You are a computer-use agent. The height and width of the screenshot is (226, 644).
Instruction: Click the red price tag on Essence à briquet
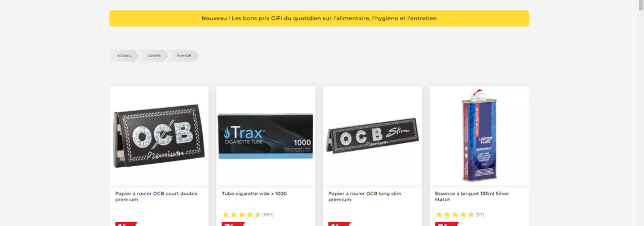pos(446,224)
